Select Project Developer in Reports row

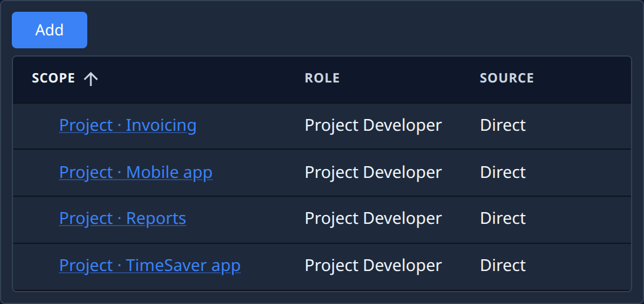pyautogui.click(x=373, y=219)
